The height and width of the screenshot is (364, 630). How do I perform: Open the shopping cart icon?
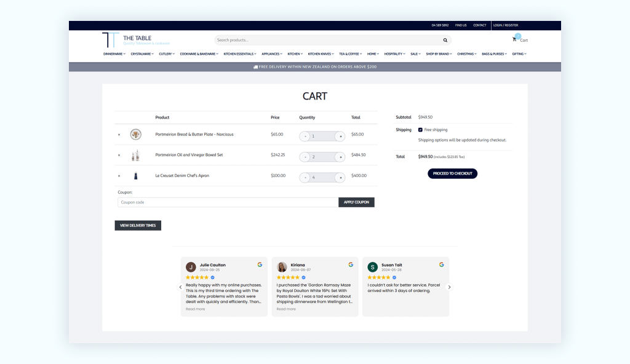click(x=514, y=39)
